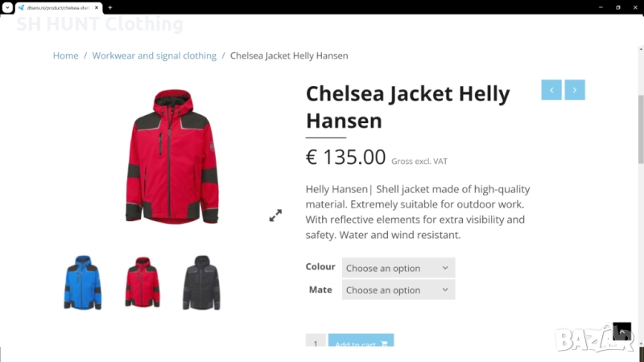Go to Home breadcrumb link
Viewport: 644px width, 362px height.
click(x=66, y=56)
